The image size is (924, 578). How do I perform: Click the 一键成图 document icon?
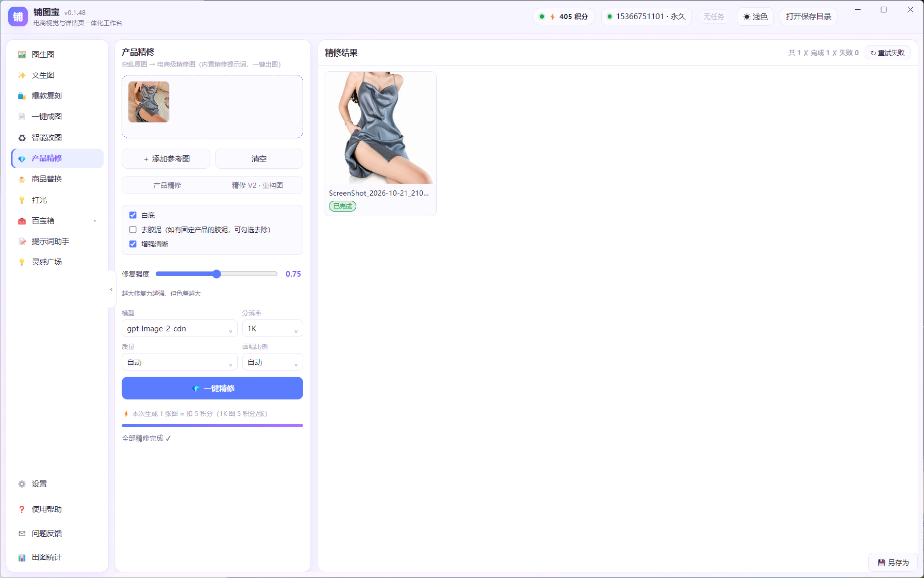pyautogui.click(x=22, y=117)
